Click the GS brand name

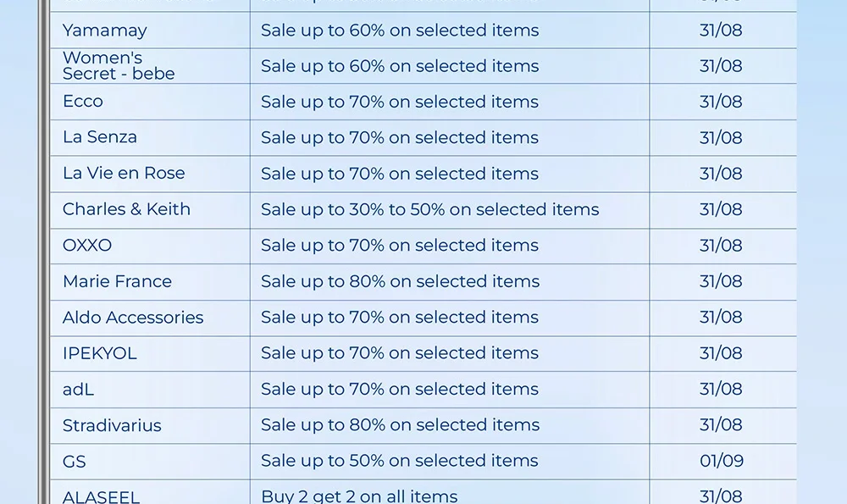[75, 462]
